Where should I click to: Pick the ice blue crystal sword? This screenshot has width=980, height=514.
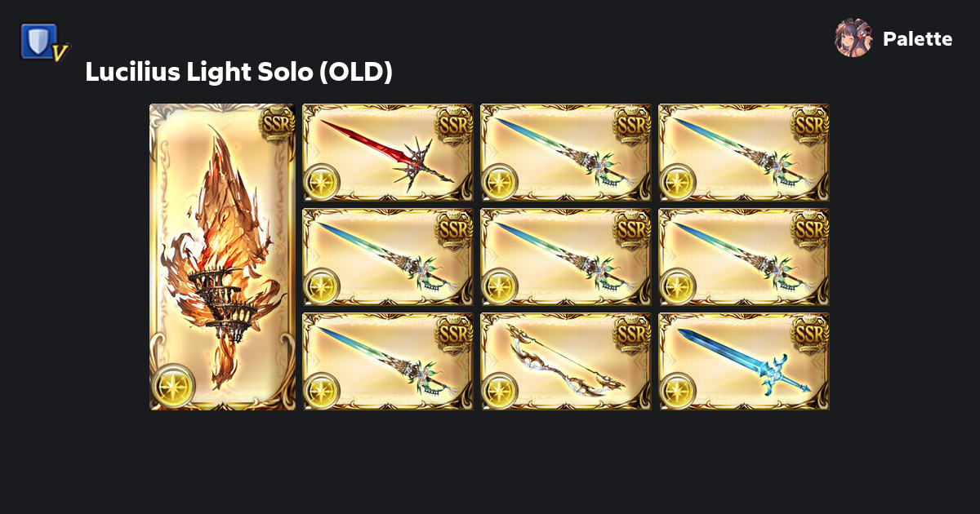(x=744, y=361)
